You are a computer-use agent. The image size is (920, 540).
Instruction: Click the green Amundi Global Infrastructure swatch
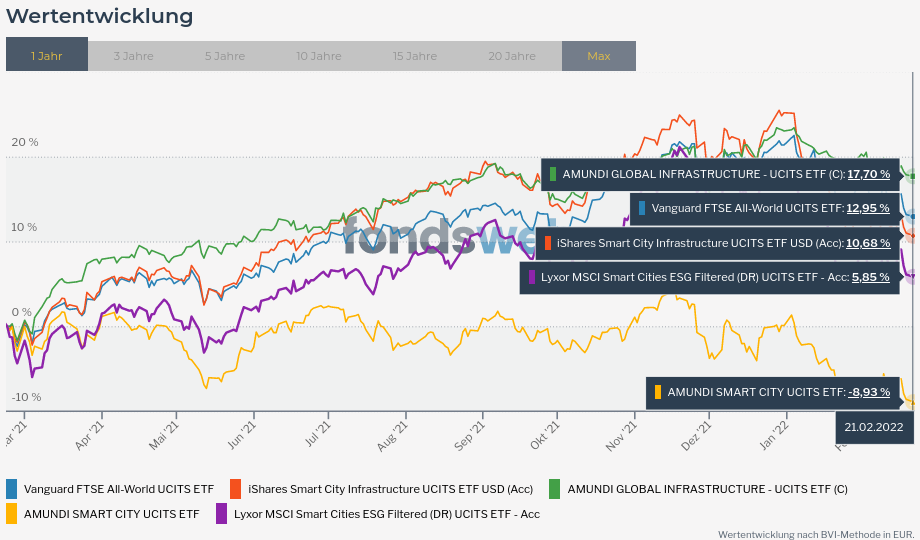click(554, 489)
